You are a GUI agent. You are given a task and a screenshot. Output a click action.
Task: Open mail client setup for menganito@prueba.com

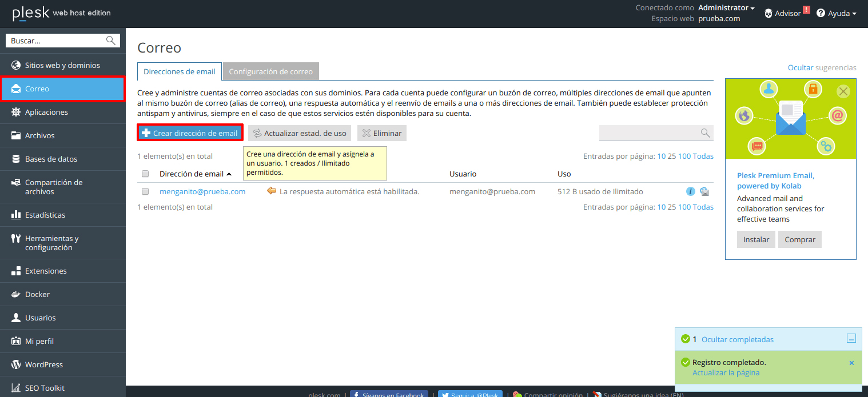704,191
